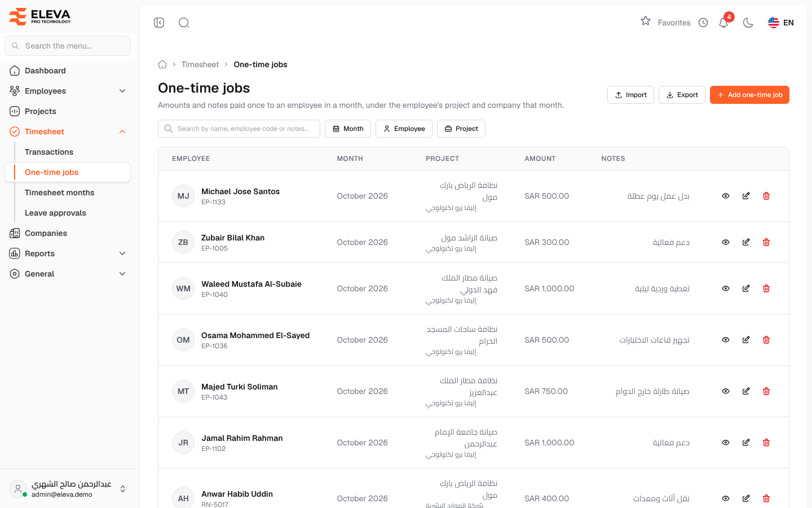Expand Employees sidebar menu
This screenshot has height=508, width=812.
[x=68, y=91]
